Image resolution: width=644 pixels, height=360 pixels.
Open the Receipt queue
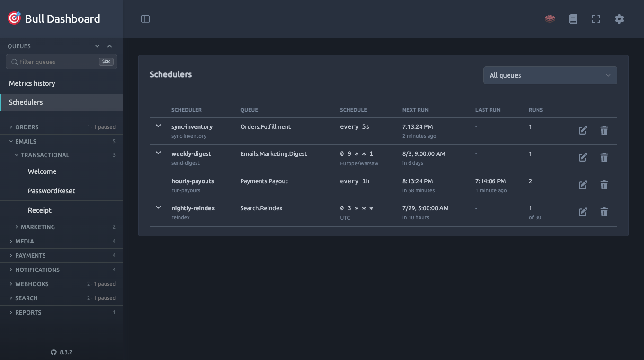coord(62,210)
